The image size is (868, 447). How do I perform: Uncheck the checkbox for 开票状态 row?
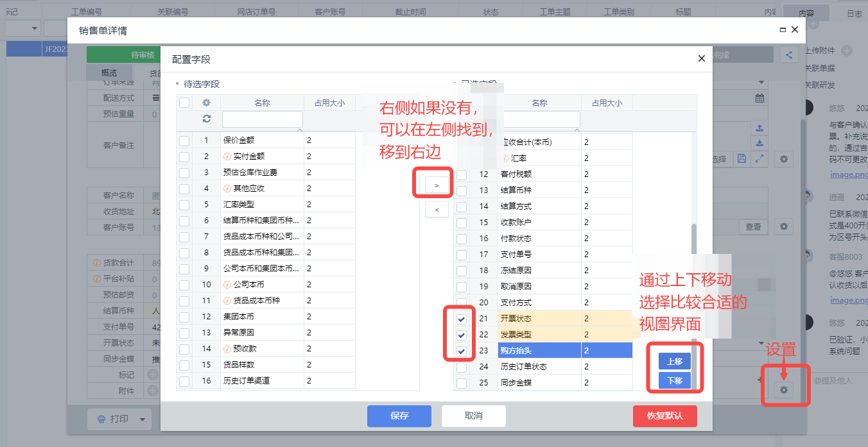point(461,319)
